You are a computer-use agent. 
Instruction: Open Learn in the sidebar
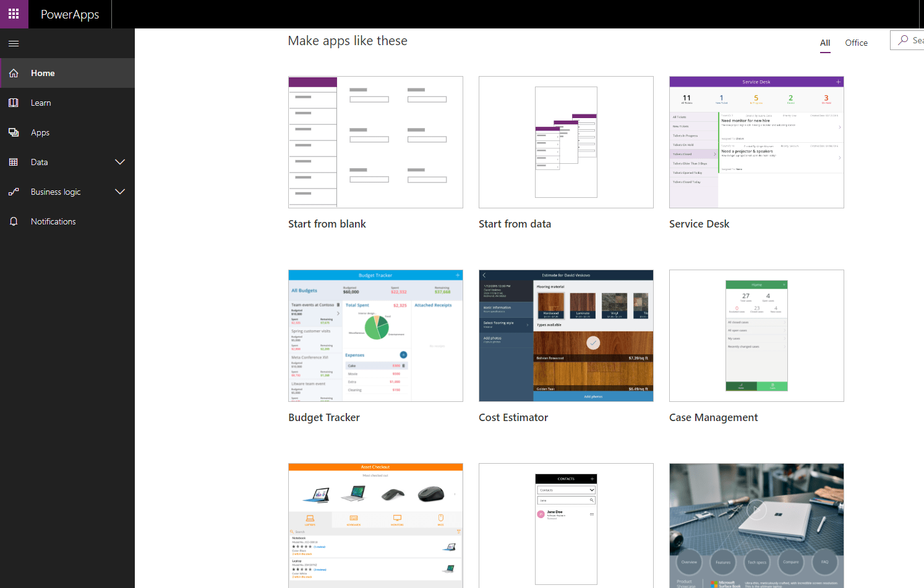point(67,103)
